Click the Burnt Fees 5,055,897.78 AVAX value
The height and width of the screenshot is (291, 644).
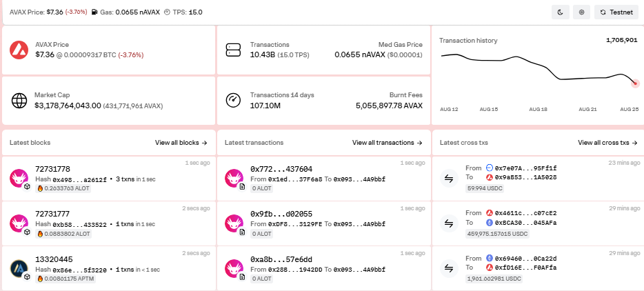[x=389, y=106]
